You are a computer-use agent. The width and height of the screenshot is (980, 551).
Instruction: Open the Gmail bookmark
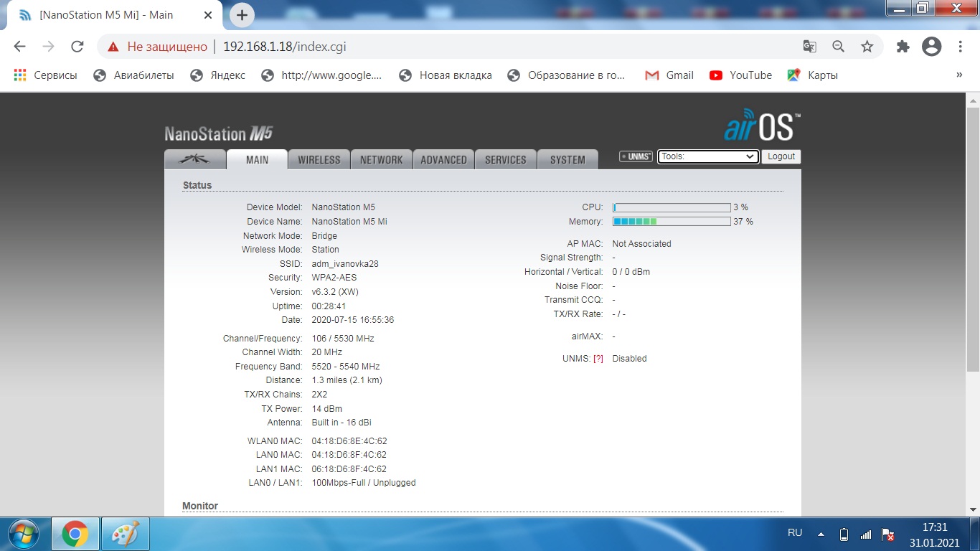[669, 75]
